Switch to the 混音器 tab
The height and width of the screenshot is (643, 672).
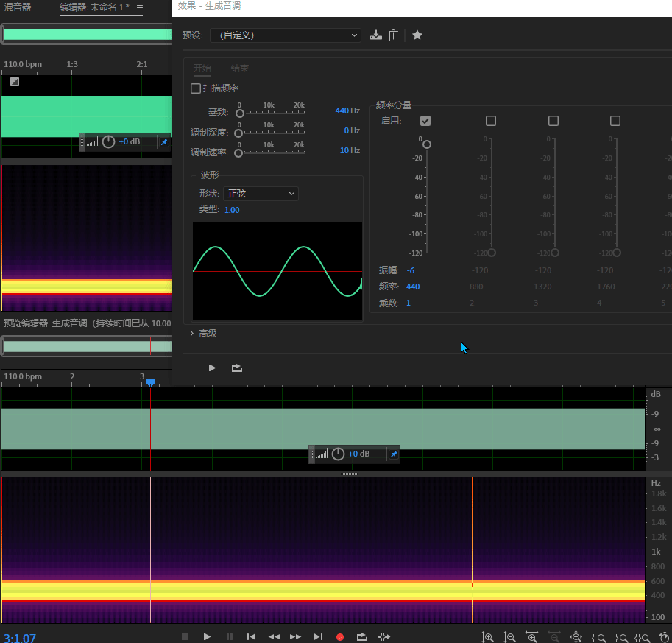pos(18,7)
